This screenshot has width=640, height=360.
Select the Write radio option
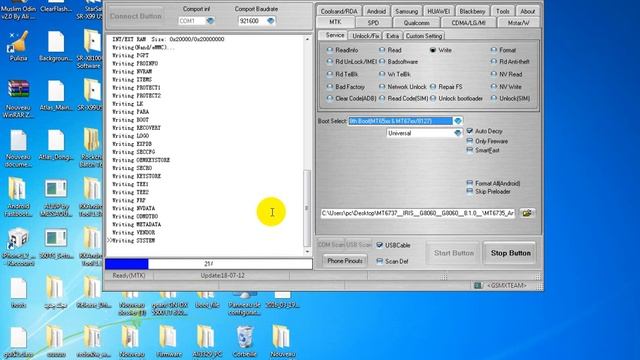point(440,50)
